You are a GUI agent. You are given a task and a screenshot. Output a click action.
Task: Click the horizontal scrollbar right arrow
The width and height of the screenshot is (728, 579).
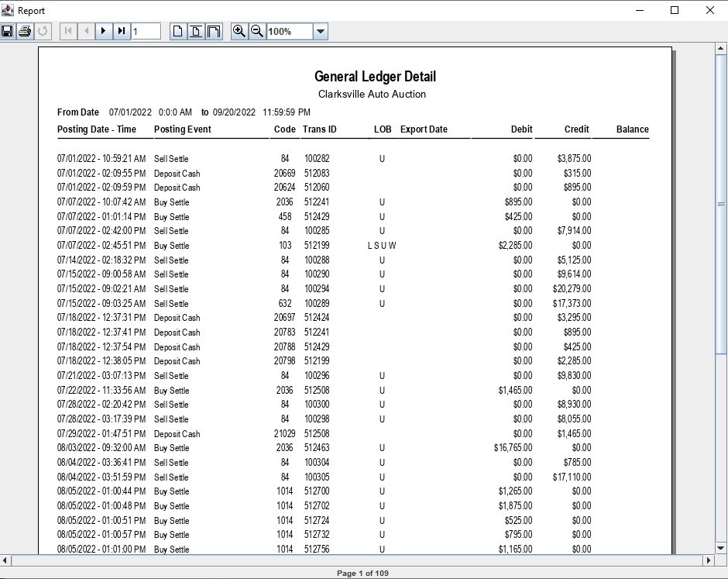click(708, 560)
